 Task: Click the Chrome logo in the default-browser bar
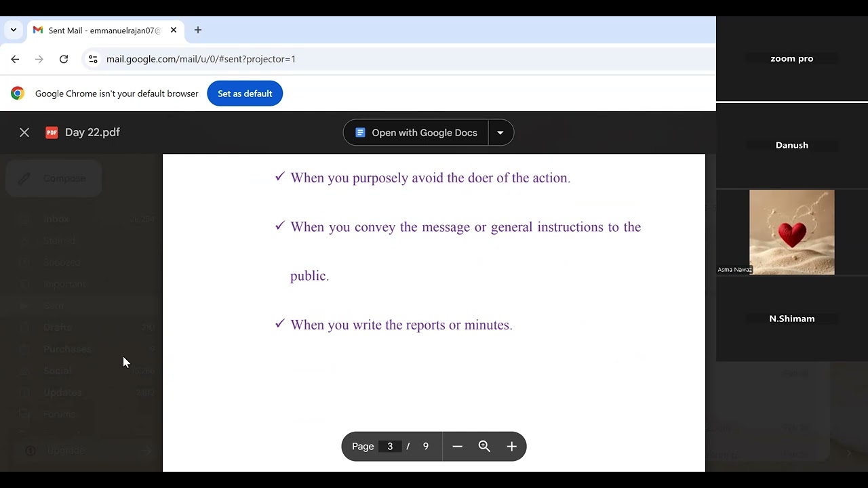click(x=18, y=94)
